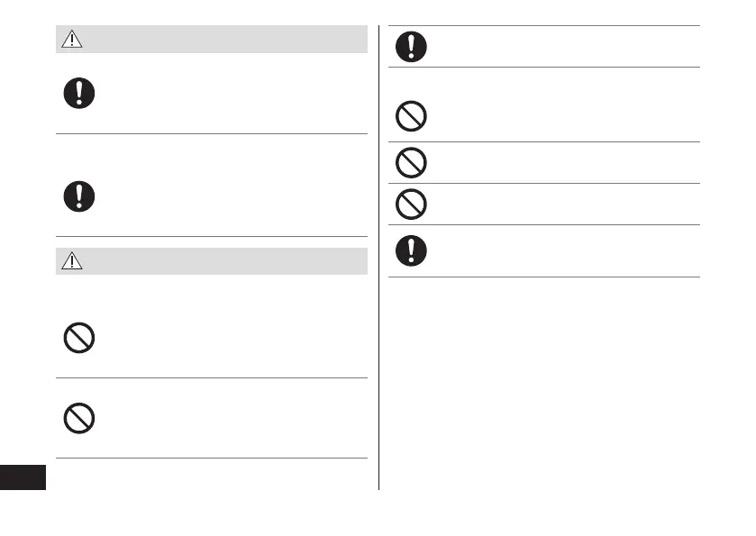Click the separator line between the left column's exclamation sections
756x536 pixels.
click(212, 134)
